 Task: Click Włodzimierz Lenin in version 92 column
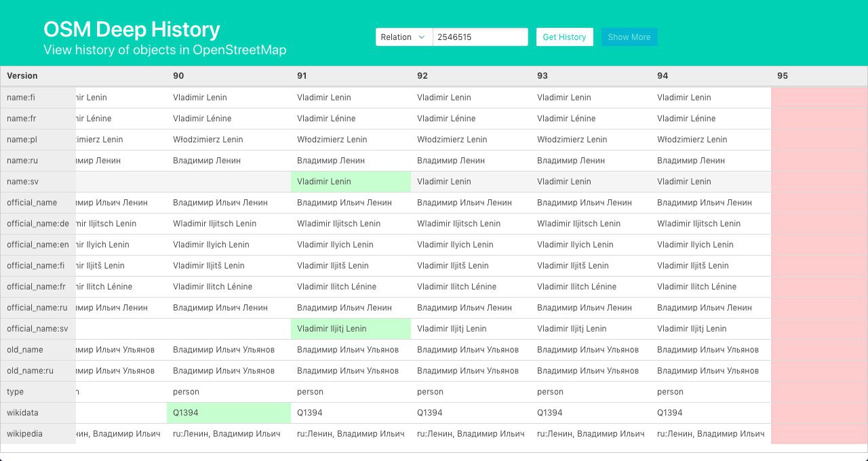coord(452,140)
